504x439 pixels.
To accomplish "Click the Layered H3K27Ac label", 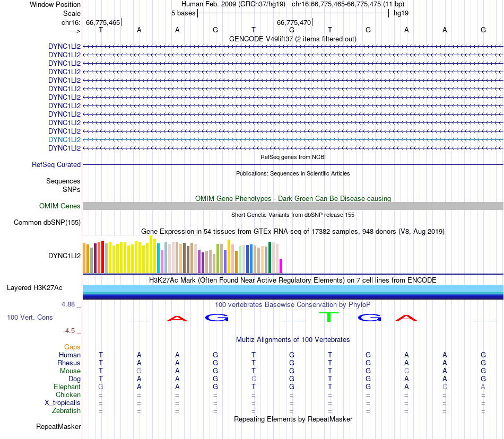I will (34, 287).
